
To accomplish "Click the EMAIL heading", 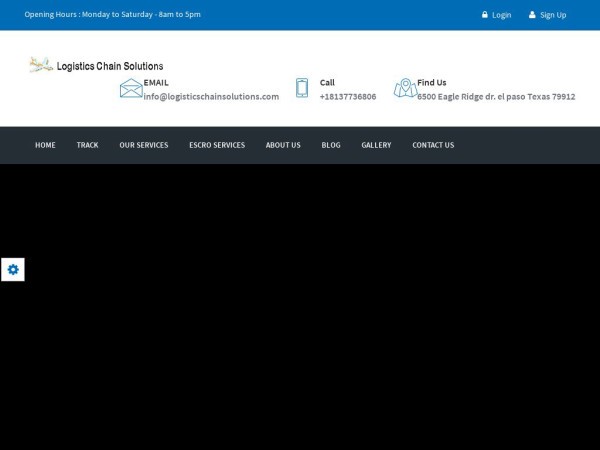I will click(x=156, y=82).
